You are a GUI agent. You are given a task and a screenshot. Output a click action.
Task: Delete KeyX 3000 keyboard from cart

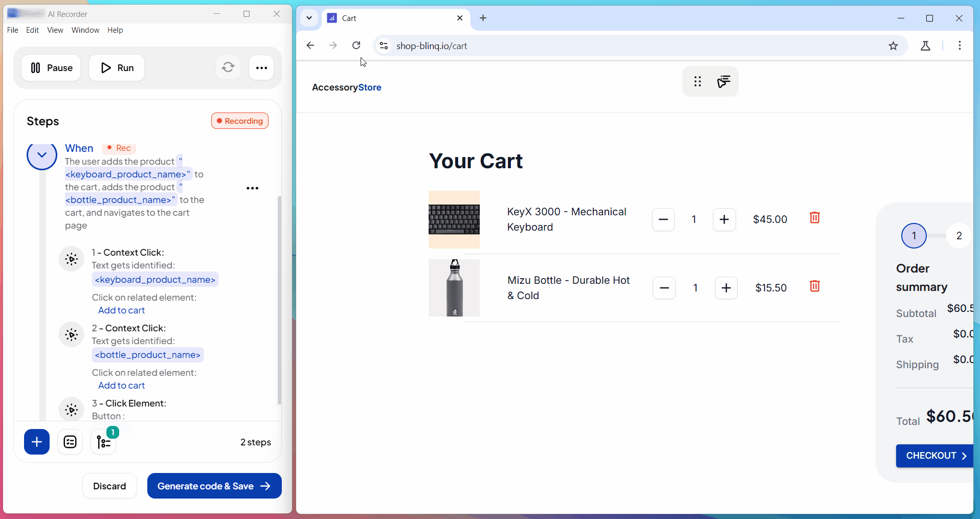coord(814,218)
